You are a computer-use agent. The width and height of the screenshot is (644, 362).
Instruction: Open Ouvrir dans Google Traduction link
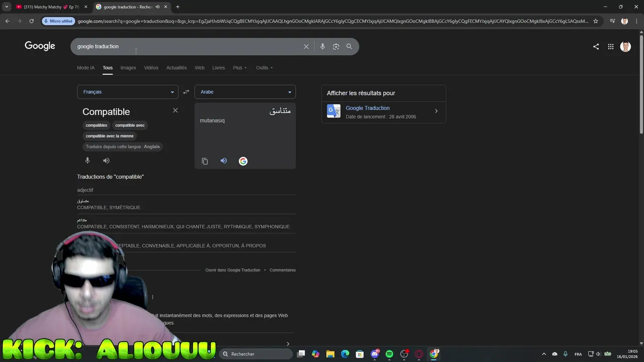tap(232, 270)
